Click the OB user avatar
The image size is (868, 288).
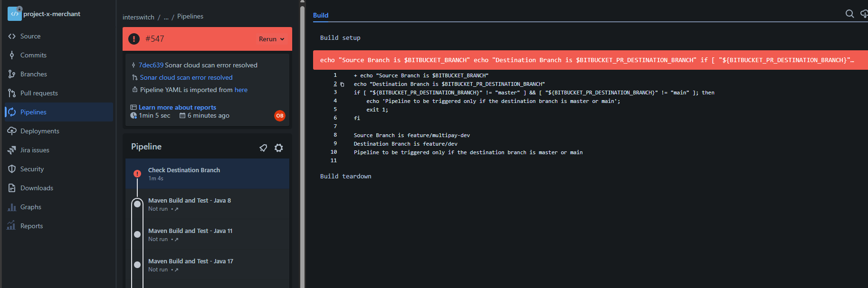tap(280, 116)
